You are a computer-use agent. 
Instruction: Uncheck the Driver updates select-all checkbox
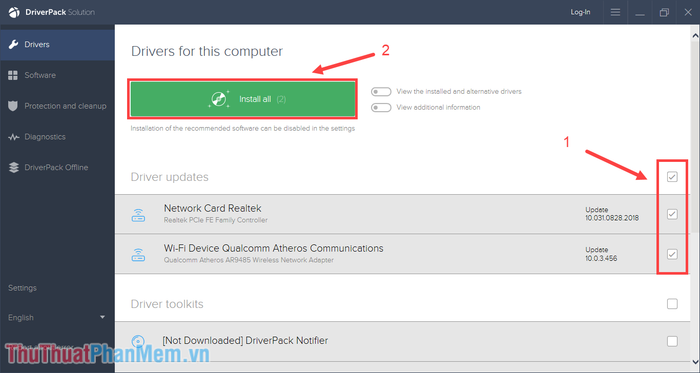(x=672, y=177)
